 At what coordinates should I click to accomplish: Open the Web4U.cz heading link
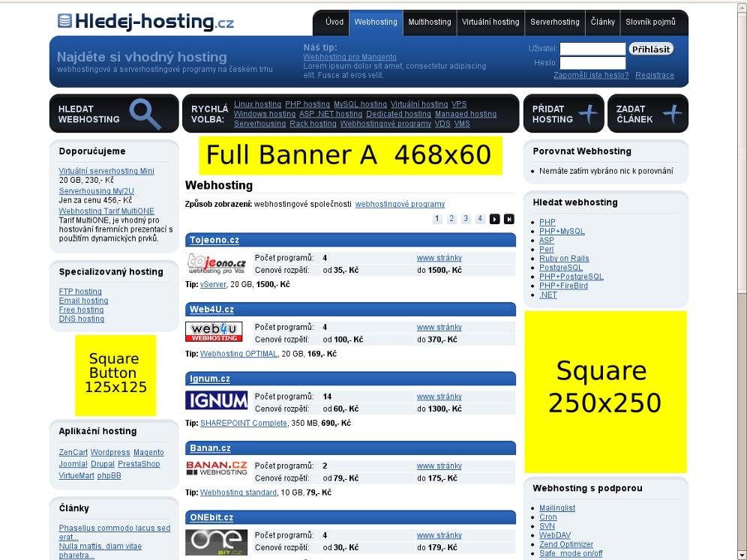point(212,310)
